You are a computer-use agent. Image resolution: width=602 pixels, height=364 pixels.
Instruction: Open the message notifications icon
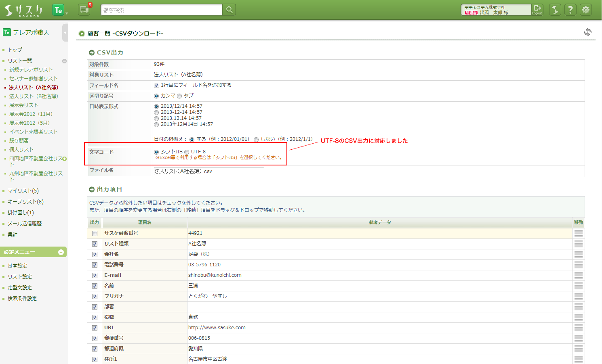84,10
